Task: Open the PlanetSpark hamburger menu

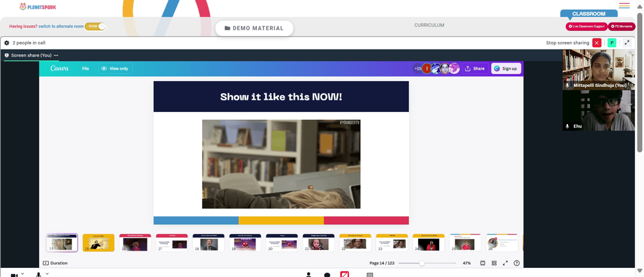Action: [624, 6]
